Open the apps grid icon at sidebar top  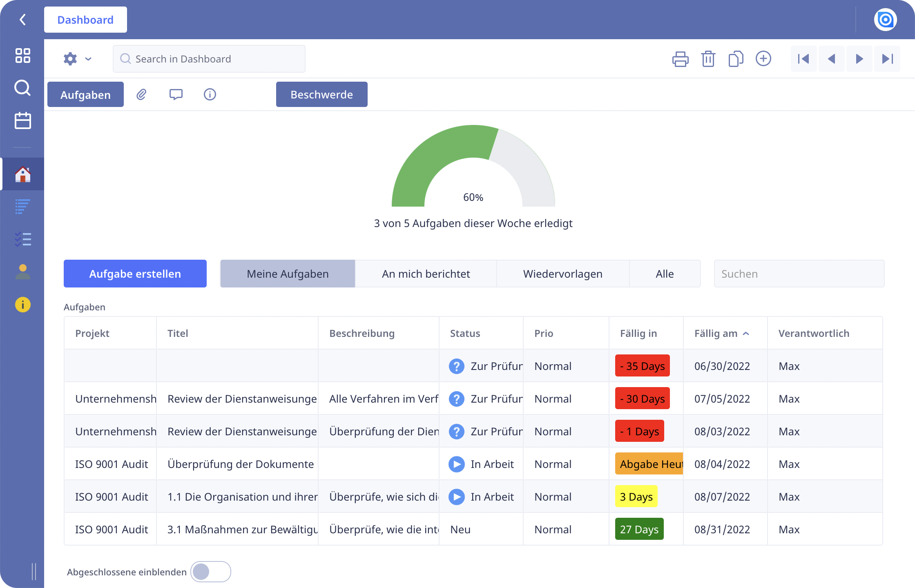[22, 56]
